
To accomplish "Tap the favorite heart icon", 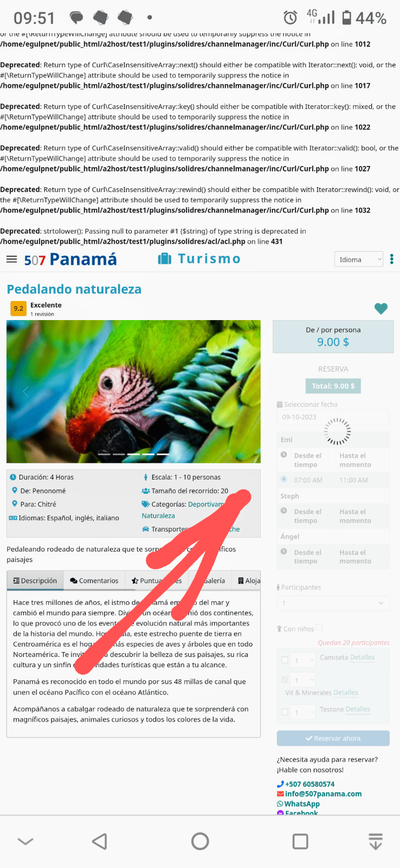I will tap(381, 309).
